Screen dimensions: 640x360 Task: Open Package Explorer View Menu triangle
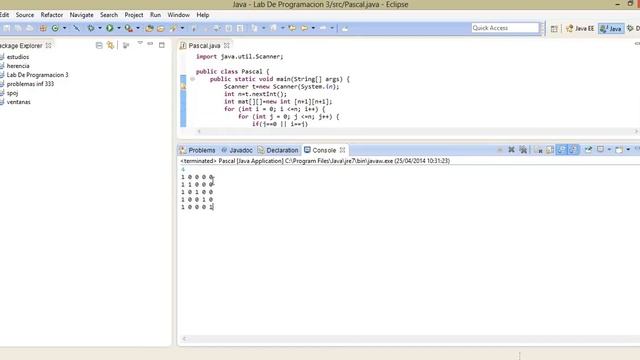(x=140, y=43)
